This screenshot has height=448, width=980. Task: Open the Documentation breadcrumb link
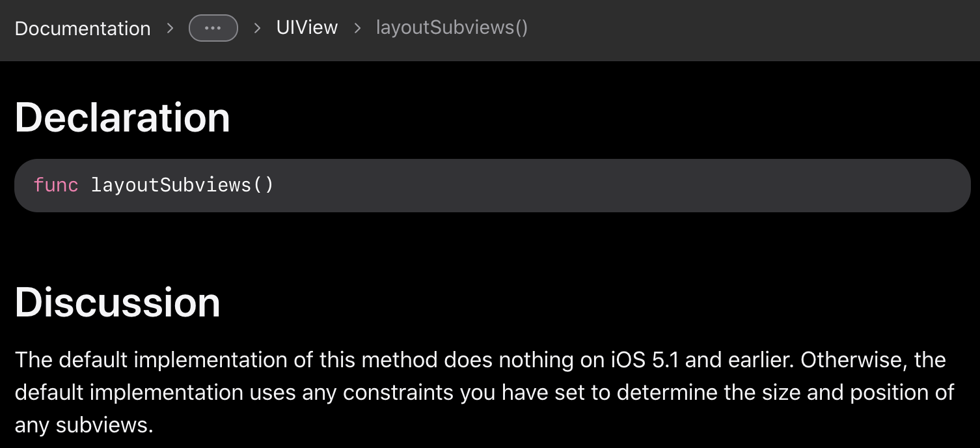click(82, 29)
